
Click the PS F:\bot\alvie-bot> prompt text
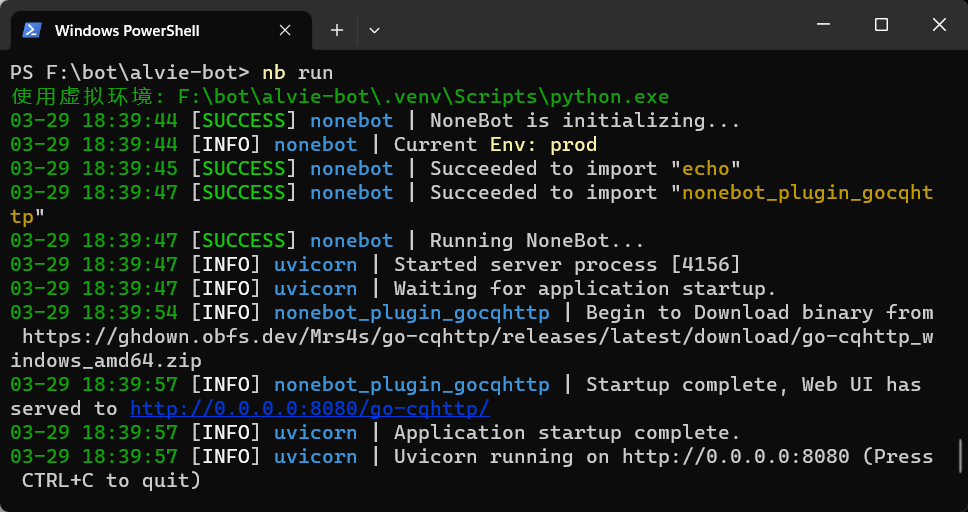click(x=130, y=72)
